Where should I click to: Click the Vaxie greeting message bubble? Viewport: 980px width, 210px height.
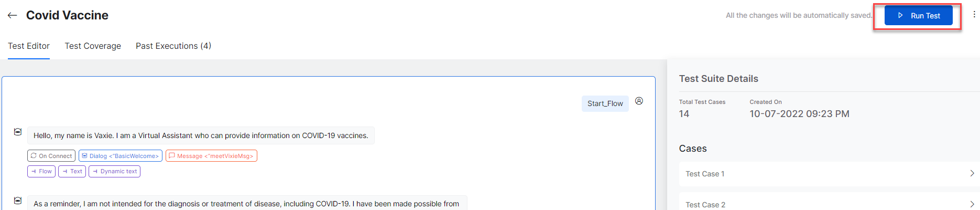[x=201, y=135]
